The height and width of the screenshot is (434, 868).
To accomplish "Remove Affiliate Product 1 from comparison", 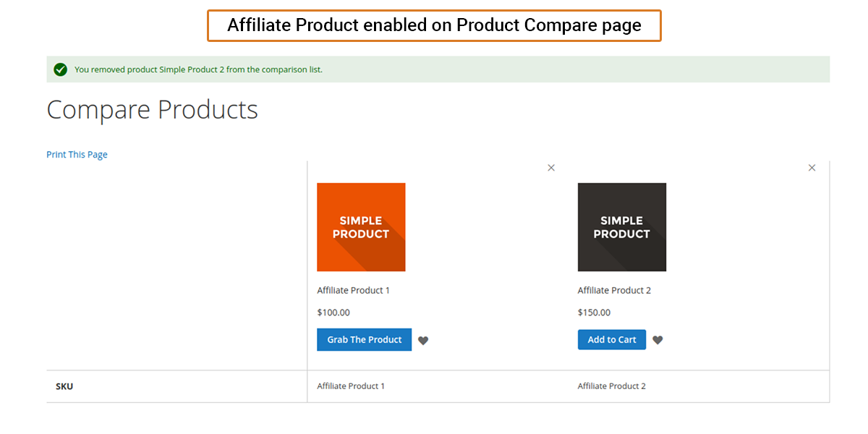I will coord(551,168).
